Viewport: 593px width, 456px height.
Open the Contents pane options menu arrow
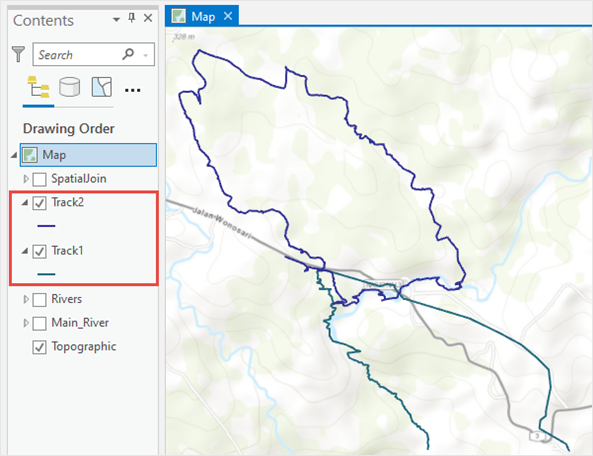point(116,19)
